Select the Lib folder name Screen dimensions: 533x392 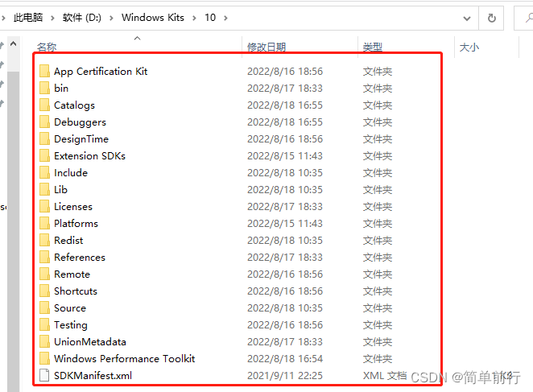(60, 189)
